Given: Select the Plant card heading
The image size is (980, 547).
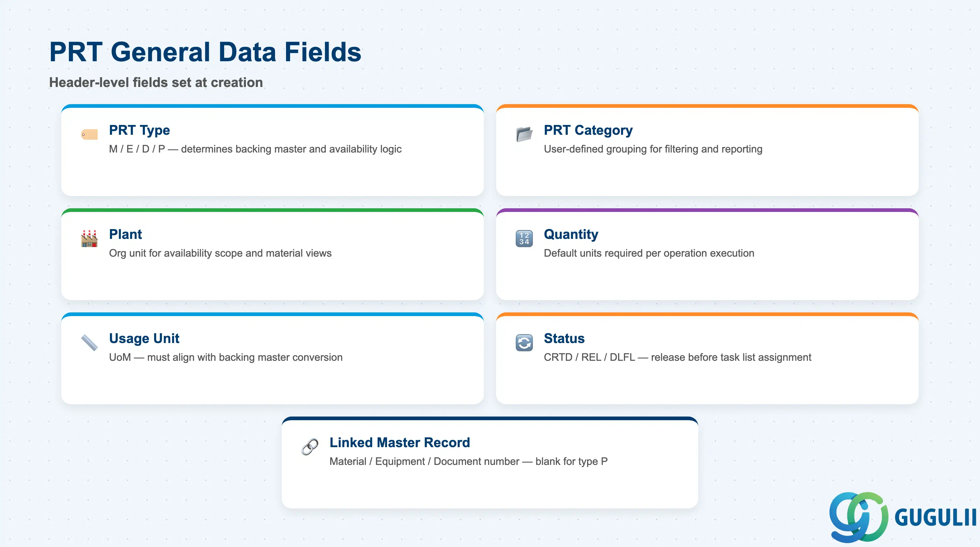Looking at the screenshot, I should tap(125, 234).
